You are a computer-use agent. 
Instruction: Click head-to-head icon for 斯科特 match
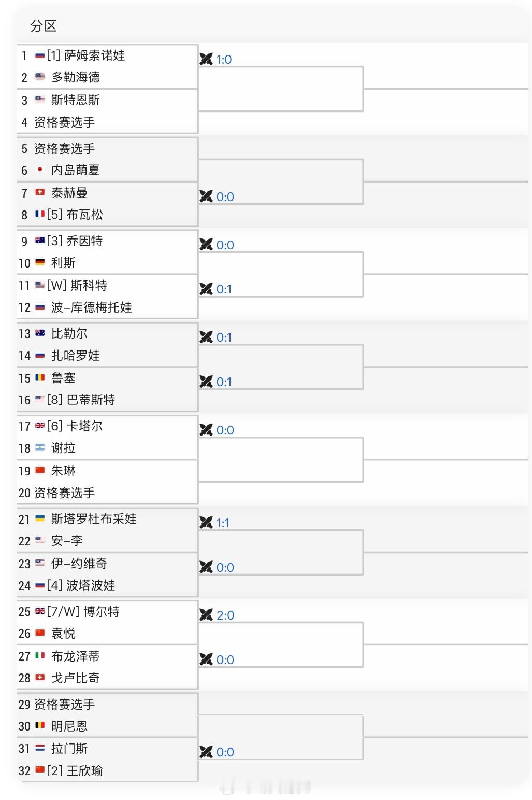point(206,289)
